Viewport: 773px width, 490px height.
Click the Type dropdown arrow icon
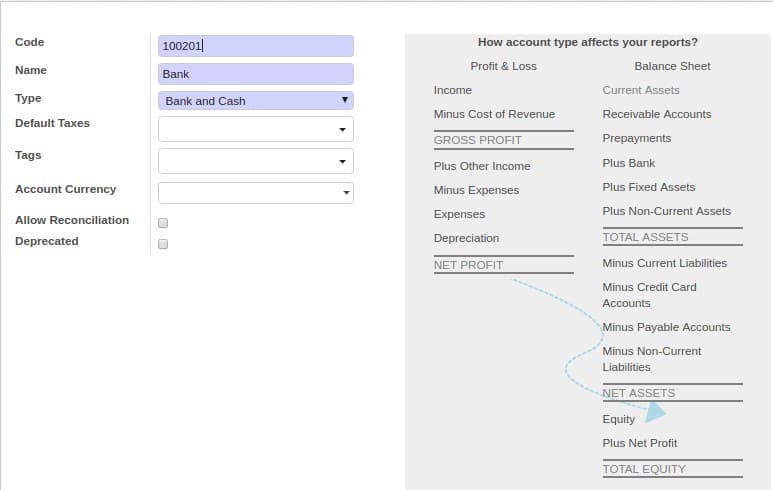pos(345,100)
